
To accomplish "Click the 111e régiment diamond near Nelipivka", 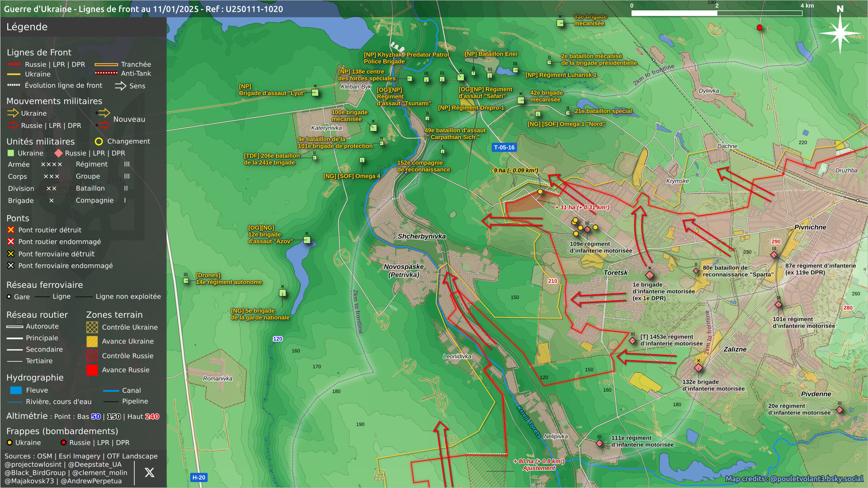I will point(599,443).
